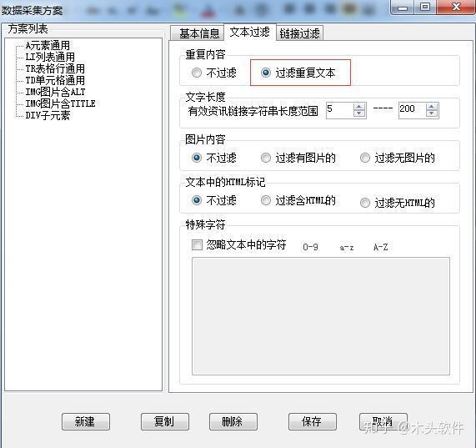Maximize the 数据采集方案 window

pyautogui.click(x=425, y=7)
